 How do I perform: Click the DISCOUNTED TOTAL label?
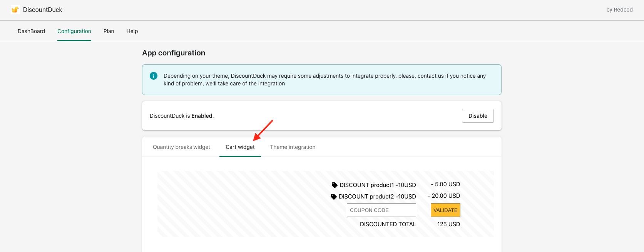(388, 224)
